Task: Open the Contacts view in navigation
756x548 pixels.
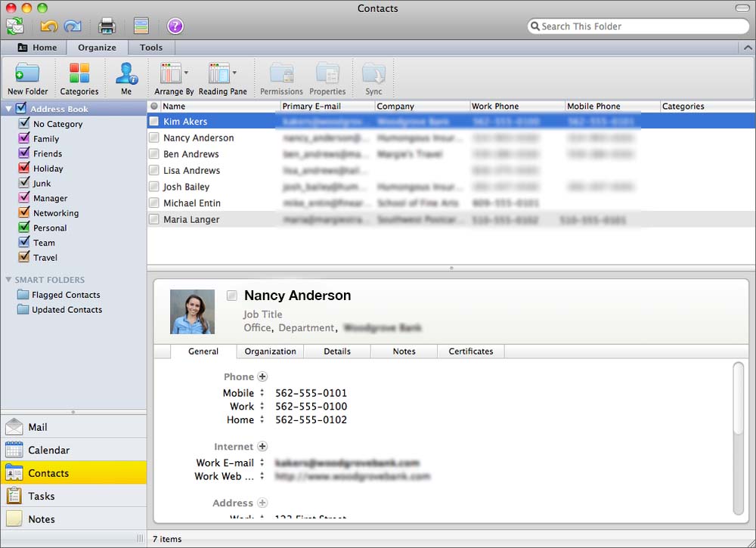Action: (x=73, y=473)
